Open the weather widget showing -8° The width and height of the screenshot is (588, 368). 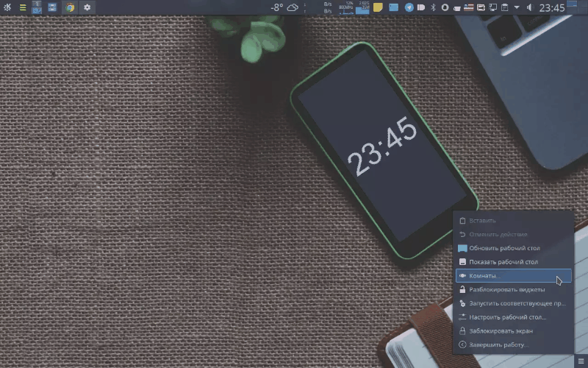click(x=284, y=7)
